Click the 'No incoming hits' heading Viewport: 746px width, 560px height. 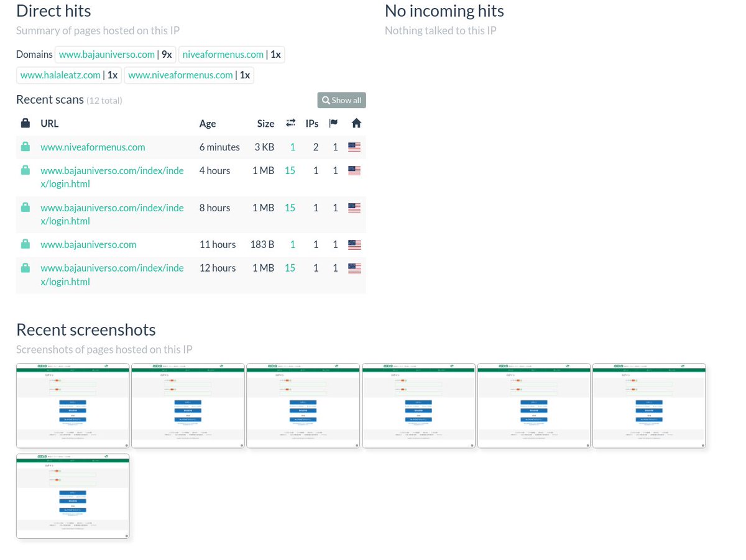click(x=444, y=11)
